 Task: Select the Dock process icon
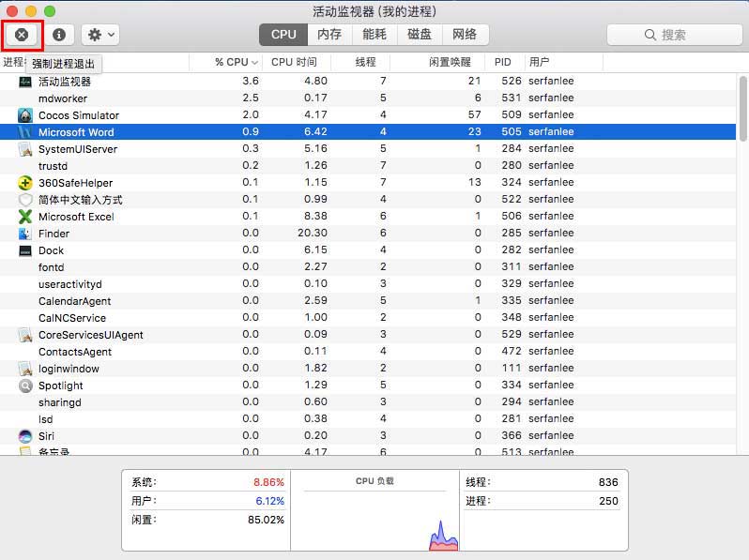[x=25, y=250]
